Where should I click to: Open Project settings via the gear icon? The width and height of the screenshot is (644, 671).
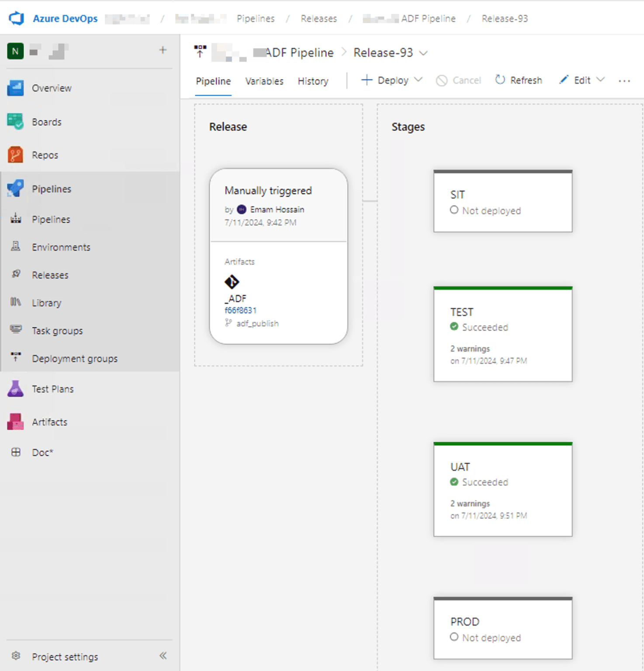[x=16, y=656]
